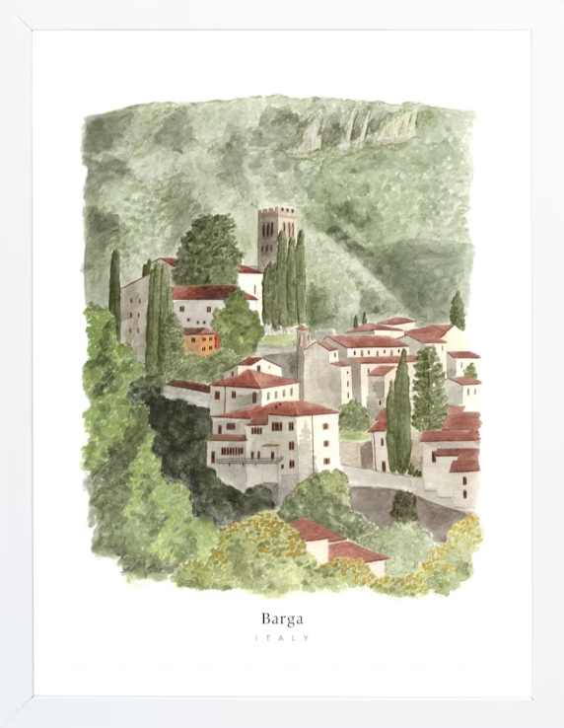Select the stone bell tower in painting
Screen dimensions: 564x728
coord(276,237)
